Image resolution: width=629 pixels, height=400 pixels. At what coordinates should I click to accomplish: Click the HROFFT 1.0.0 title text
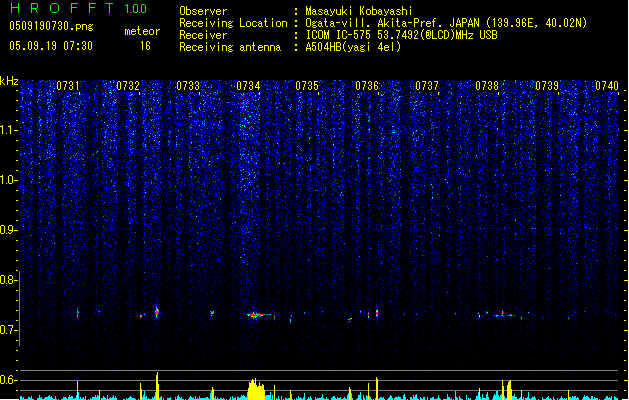[78, 8]
